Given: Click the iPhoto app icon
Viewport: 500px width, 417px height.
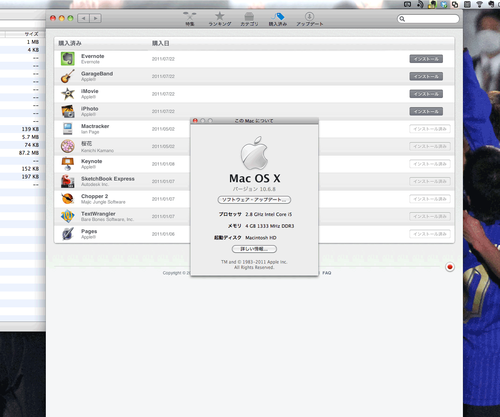Looking at the screenshot, I should (x=68, y=111).
